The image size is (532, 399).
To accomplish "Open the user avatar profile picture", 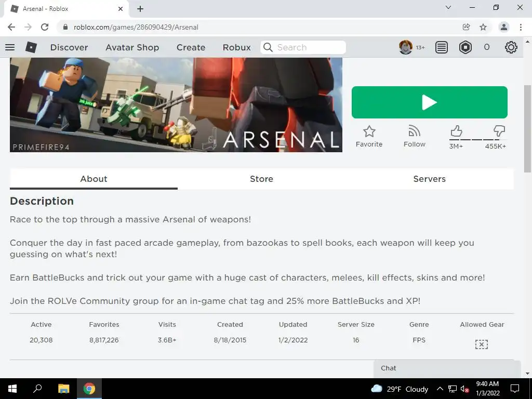I will [x=405, y=47].
